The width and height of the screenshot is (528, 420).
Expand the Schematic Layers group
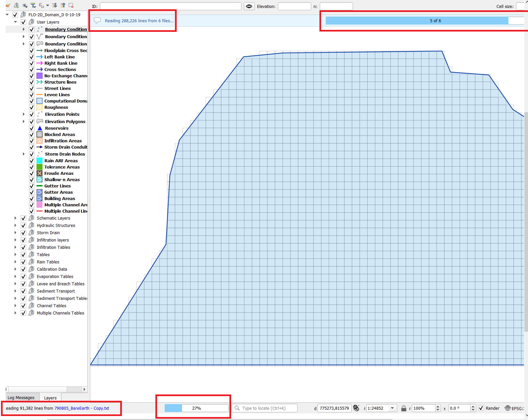tap(15, 218)
